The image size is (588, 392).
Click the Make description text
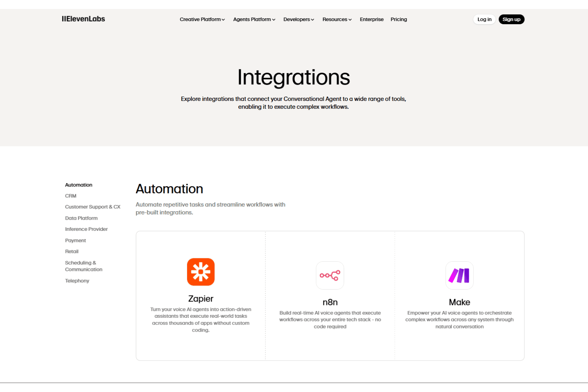(x=459, y=320)
